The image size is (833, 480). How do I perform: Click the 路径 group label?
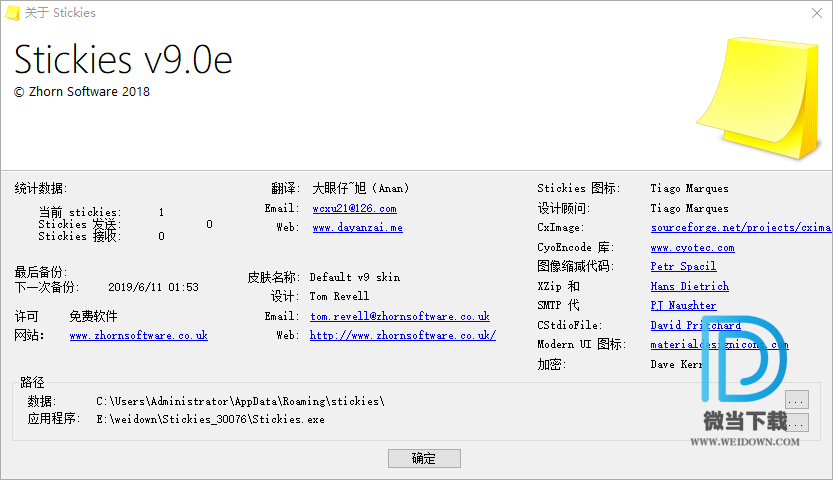click(32, 382)
